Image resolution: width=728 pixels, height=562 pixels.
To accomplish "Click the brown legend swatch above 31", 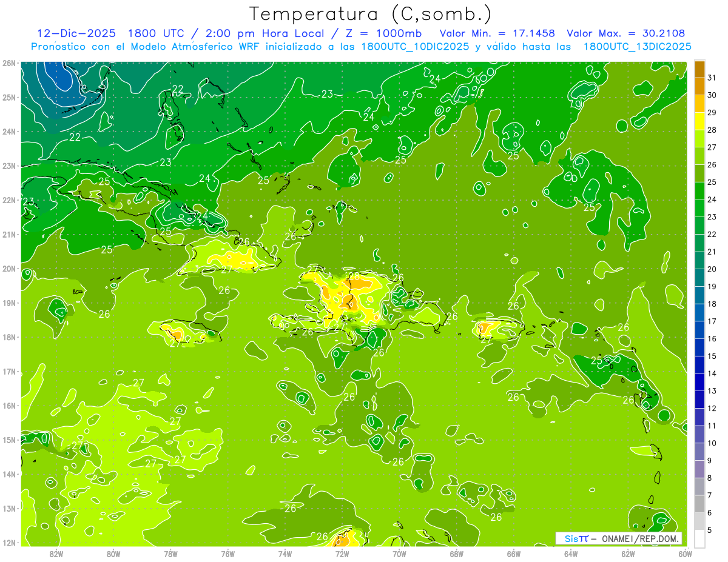I will coord(699,69).
